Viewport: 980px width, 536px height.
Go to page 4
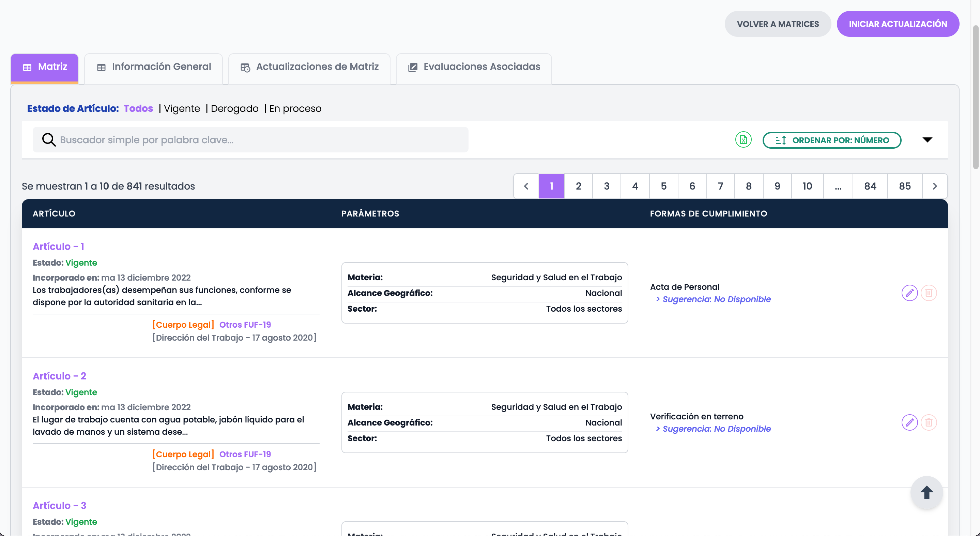click(635, 186)
